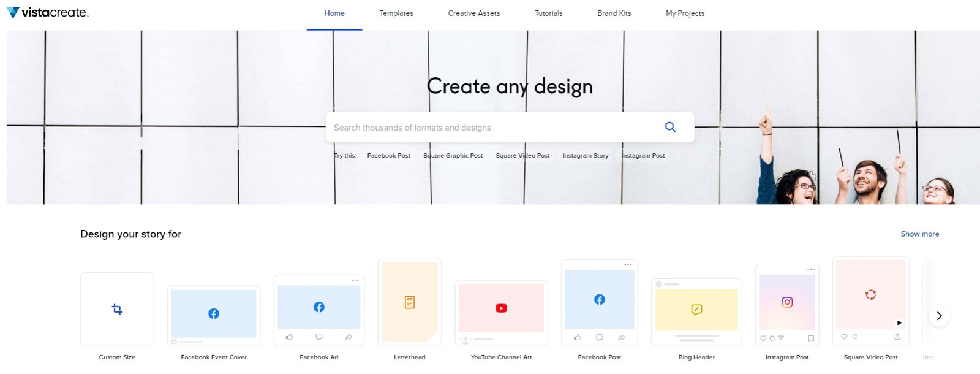The height and width of the screenshot is (374, 980).
Task: Switch to the Brand Kits page
Action: [614, 13]
